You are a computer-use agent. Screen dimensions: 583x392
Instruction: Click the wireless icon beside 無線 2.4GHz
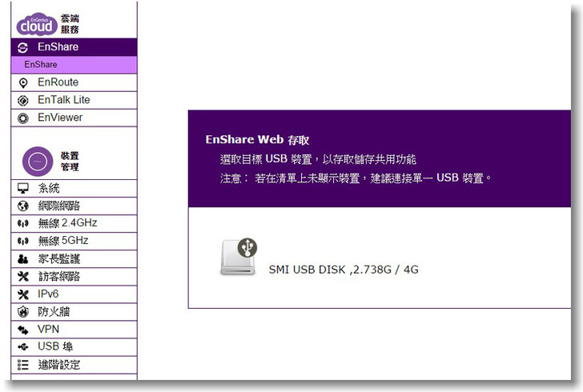point(23,223)
